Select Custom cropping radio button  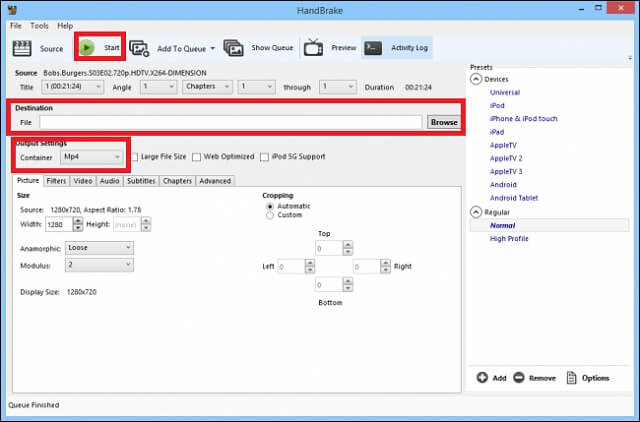[270, 215]
